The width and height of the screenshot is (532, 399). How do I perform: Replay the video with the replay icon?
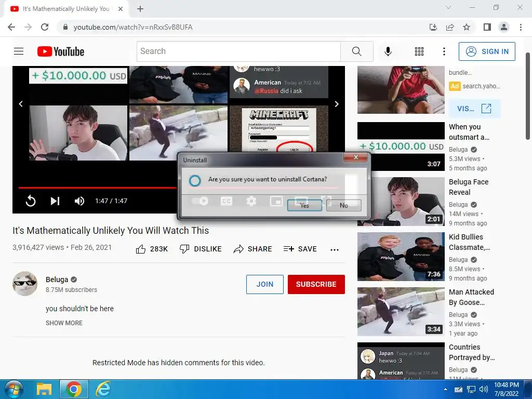[x=31, y=201]
